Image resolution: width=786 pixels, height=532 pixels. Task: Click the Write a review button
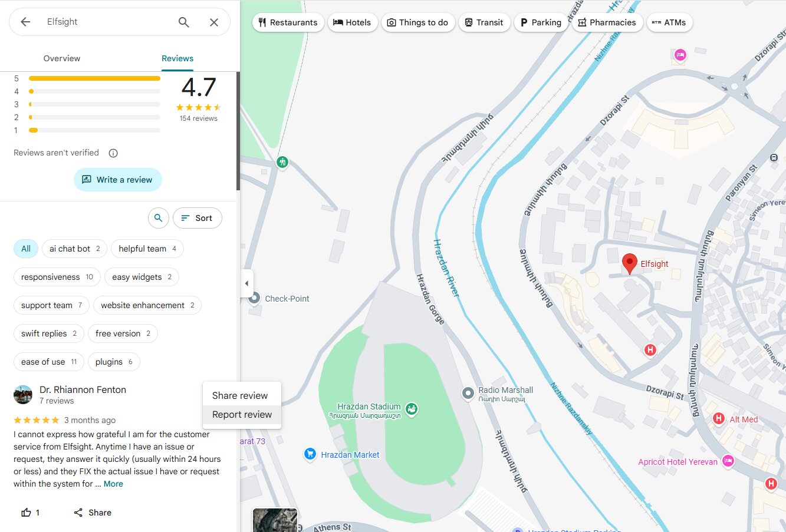pyautogui.click(x=118, y=180)
